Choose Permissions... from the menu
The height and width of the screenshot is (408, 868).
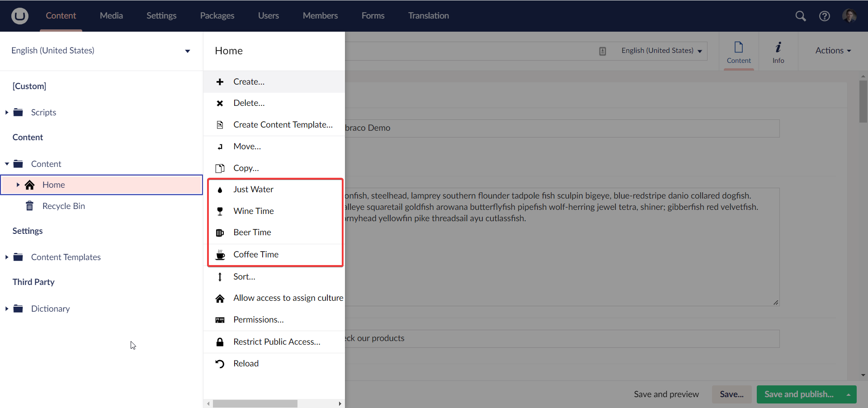274,320
